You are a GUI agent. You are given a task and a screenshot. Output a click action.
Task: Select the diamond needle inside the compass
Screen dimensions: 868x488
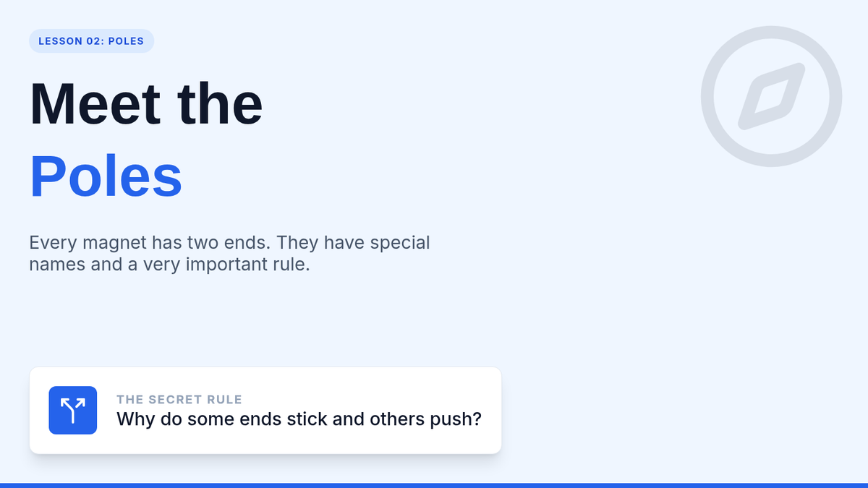coord(771,96)
